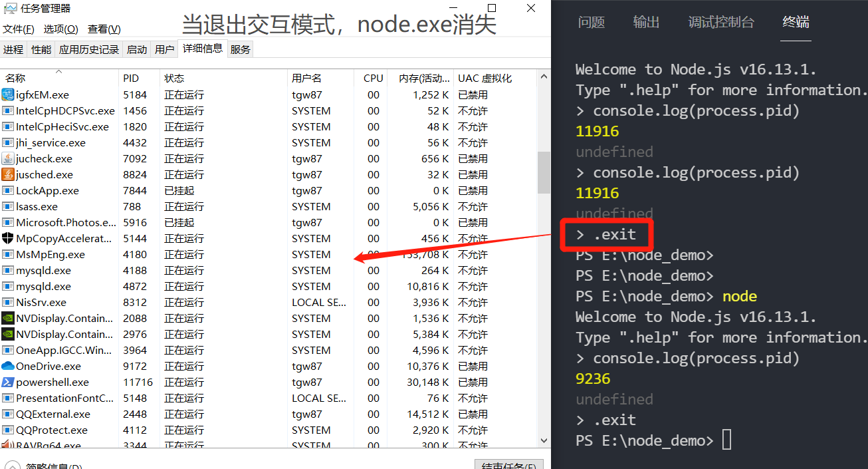Open the 选项(O) menu
This screenshot has height=469, width=868.
[x=61, y=29]
